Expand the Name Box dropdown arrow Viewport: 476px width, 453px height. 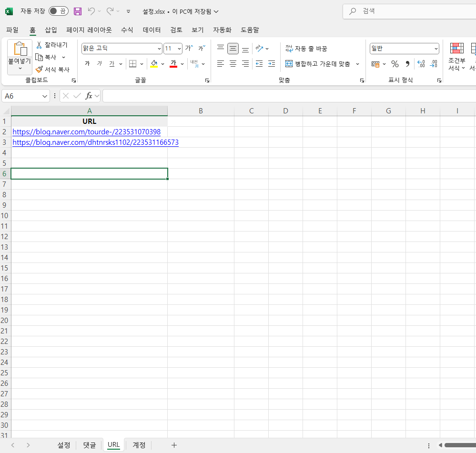pyautogui.click(x=45, y=96)
